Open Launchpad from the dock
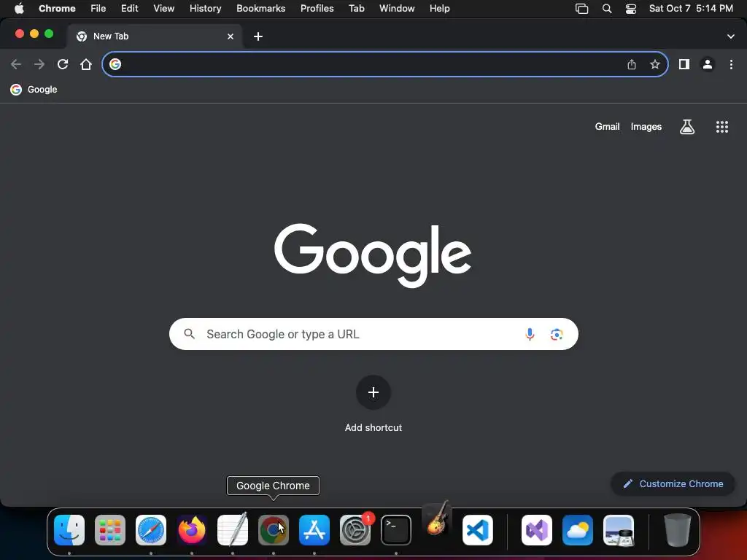The image size is (747, 560). click(x=110, y=530)
